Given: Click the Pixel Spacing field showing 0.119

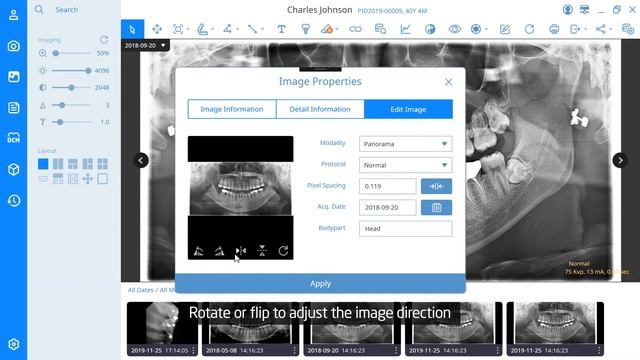Looking at the screenshot, I should pos(388,186).
